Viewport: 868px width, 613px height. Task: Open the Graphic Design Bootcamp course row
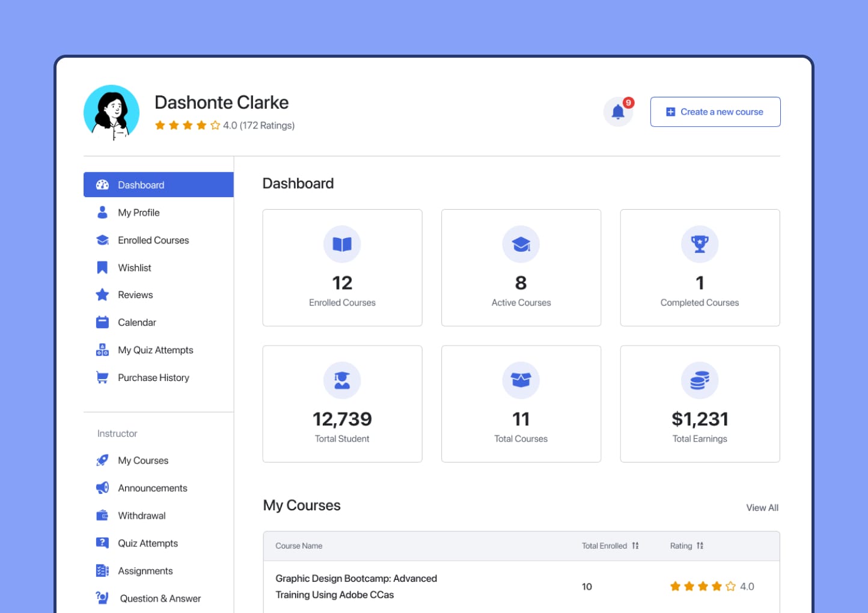[x=356, y=587]
